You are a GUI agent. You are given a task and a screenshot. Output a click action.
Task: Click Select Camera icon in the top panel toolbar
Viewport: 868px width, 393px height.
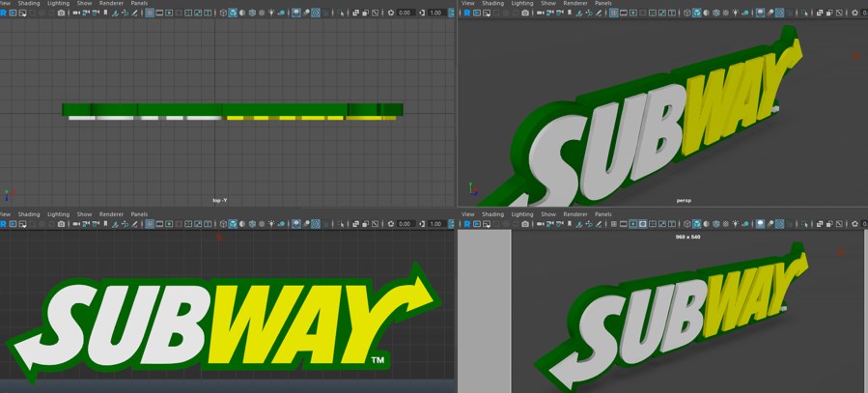(76, 13)
